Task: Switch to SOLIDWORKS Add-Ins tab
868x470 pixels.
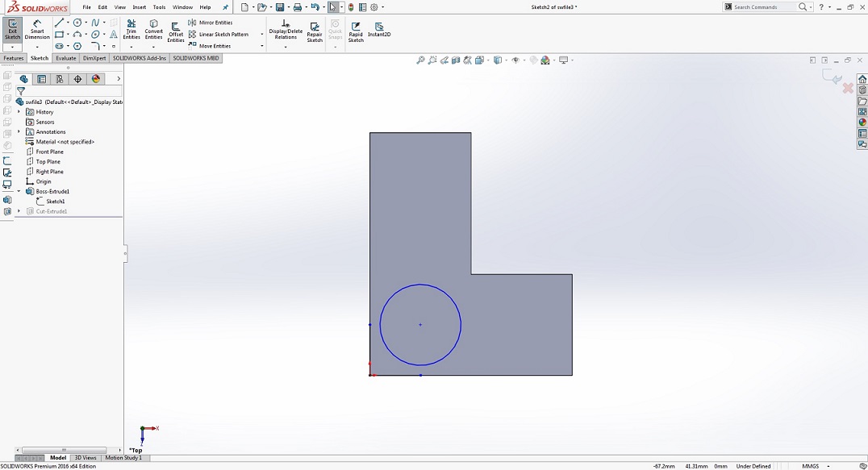Action: pos(140,58)
